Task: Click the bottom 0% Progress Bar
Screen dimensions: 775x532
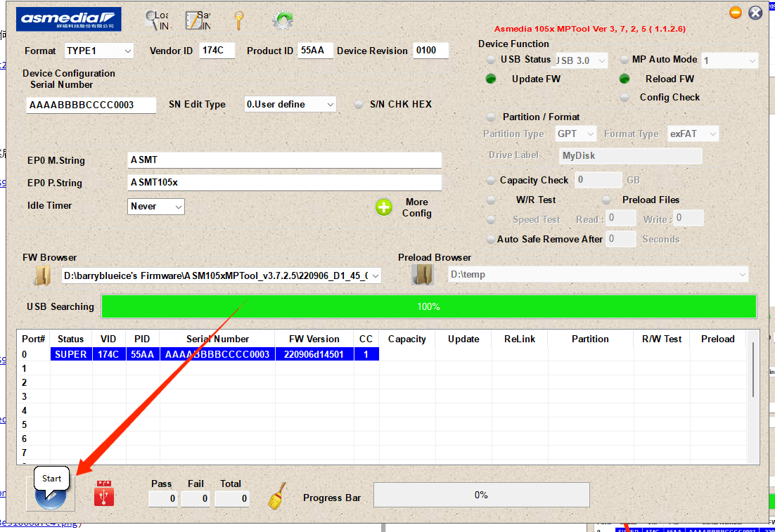Action: coord(482,495)
